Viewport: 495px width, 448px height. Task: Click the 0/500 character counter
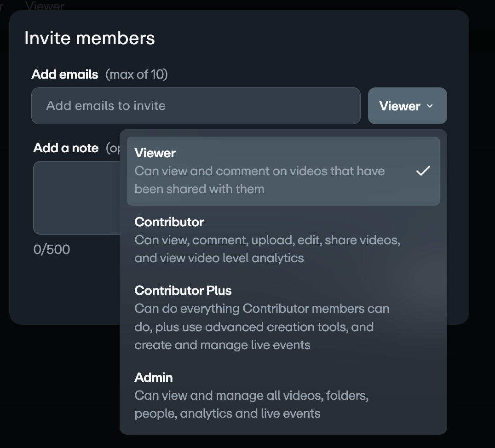[x=52, y=250]
